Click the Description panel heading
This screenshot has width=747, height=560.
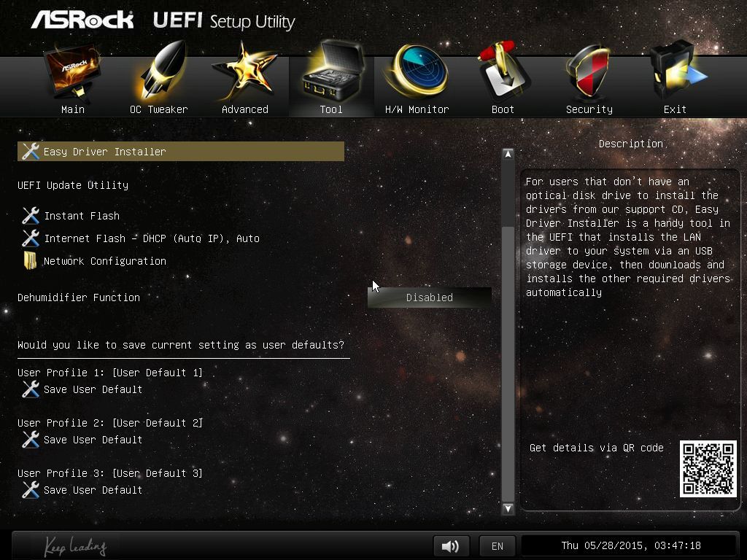[x=631, y=144]
